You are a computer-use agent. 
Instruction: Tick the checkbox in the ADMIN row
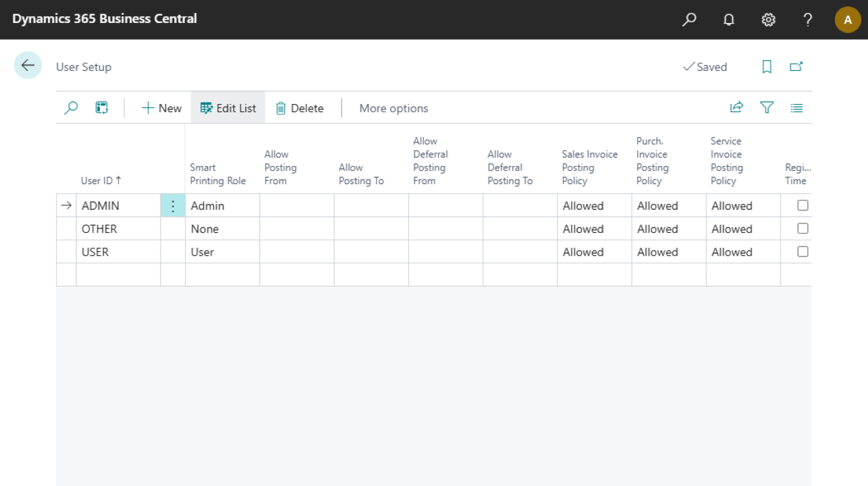803,205
